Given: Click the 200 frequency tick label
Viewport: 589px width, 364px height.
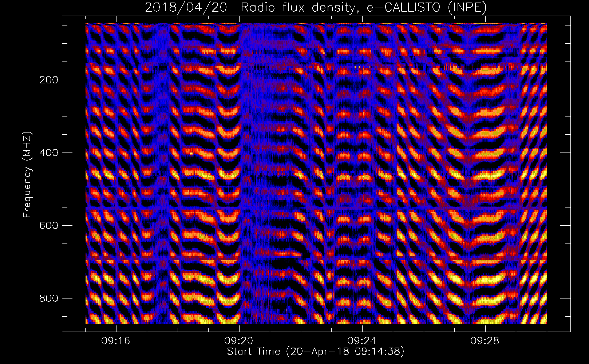Looking at the screenshot, I should (x=48, y=80).
